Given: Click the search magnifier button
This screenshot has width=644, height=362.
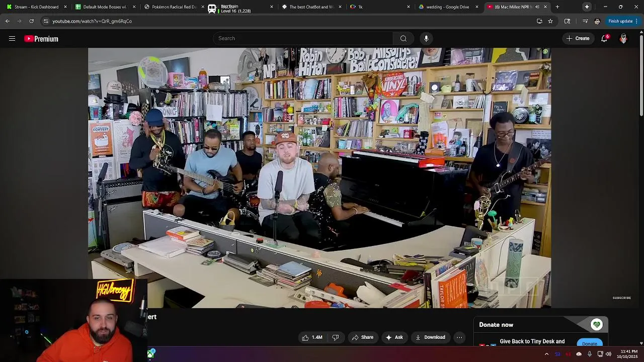Looking at the screenshot, I should click(404, 39).
